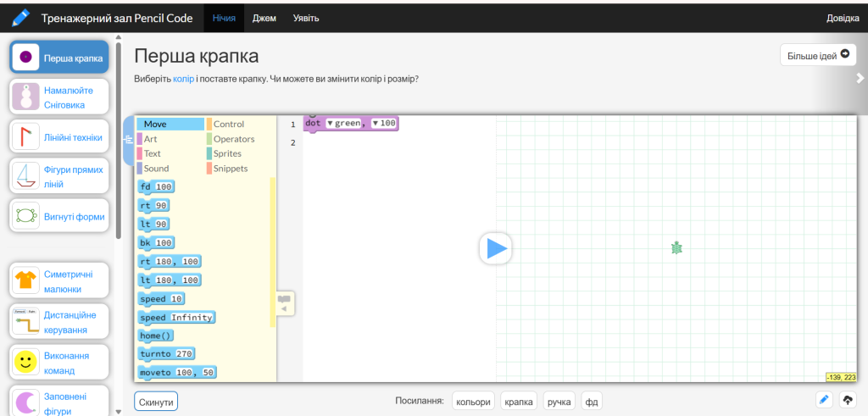Pick the lt 90 block
868x416 pixels.
[x=154, y=224]
